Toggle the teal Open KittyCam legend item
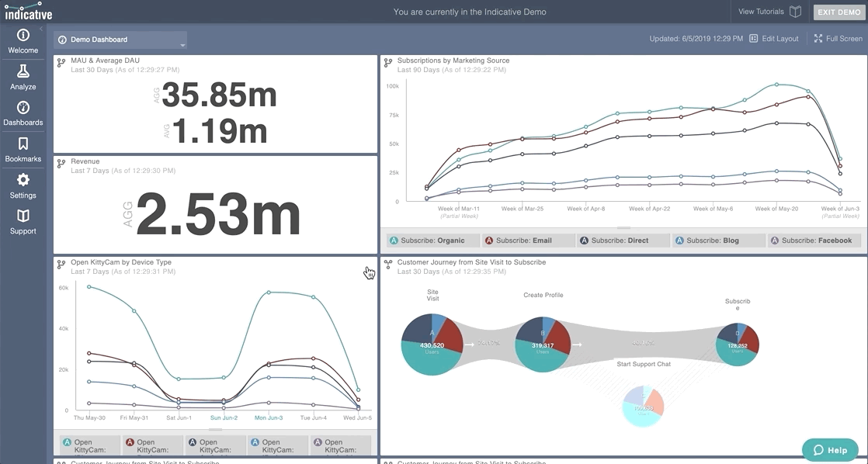The width and height of the screenshot is (868, 464). (x=90, y=445)
